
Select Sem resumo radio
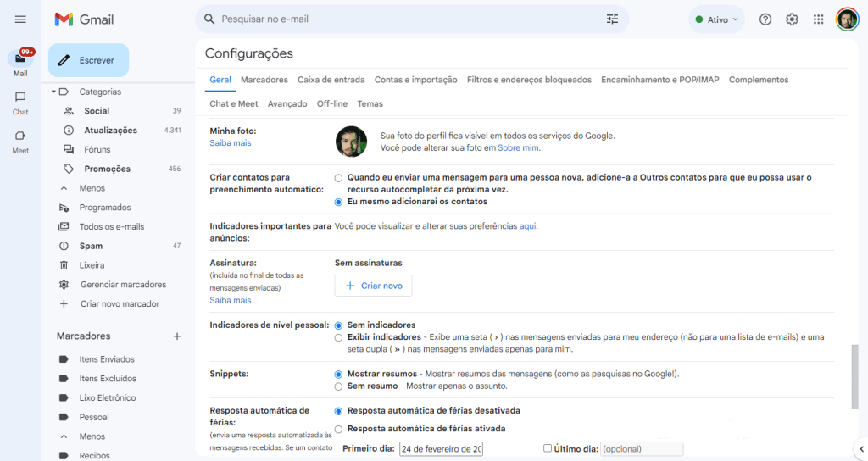338,386
